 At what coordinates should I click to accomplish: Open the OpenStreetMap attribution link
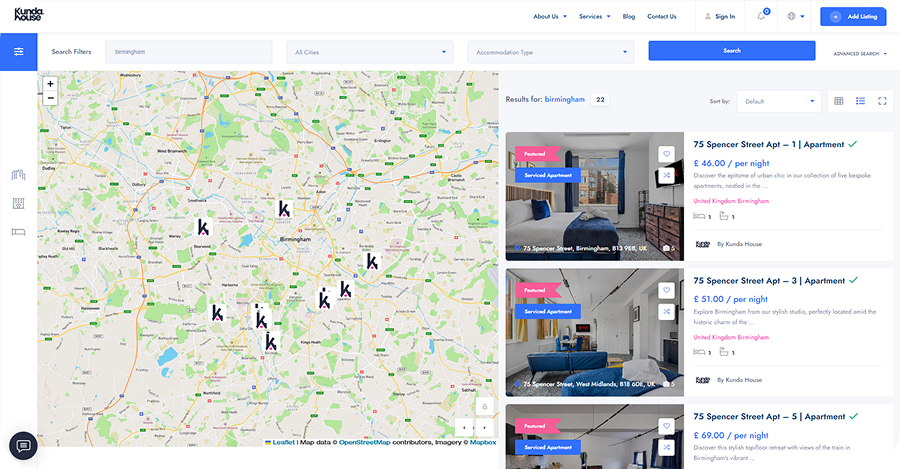point(364,443)
